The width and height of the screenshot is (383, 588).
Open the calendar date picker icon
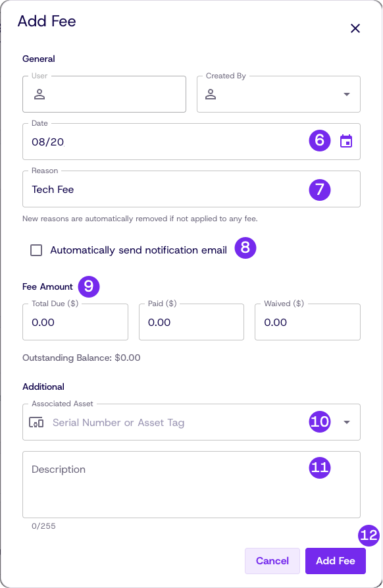346,142
